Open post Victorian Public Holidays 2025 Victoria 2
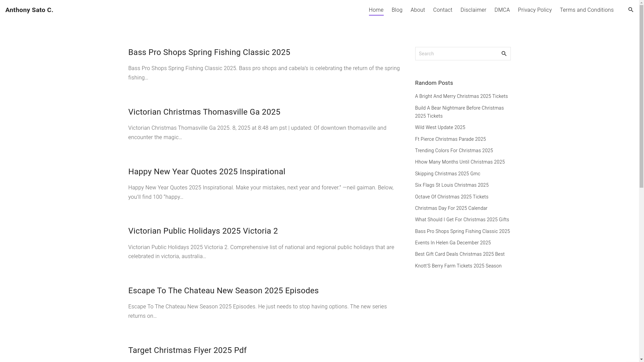Viewport: 644px width, 362px height. (x=203, y=231)
